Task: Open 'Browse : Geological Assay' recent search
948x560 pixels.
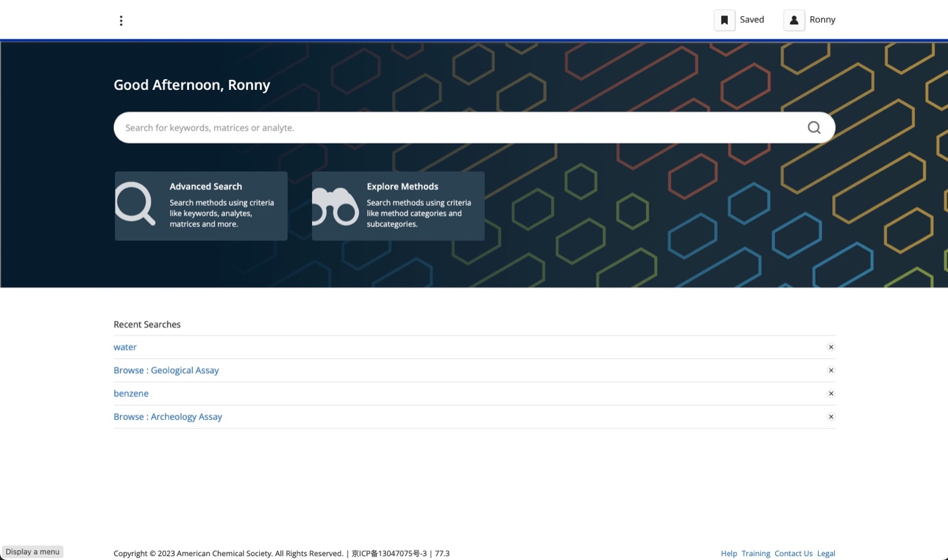Action: (167, 370)
